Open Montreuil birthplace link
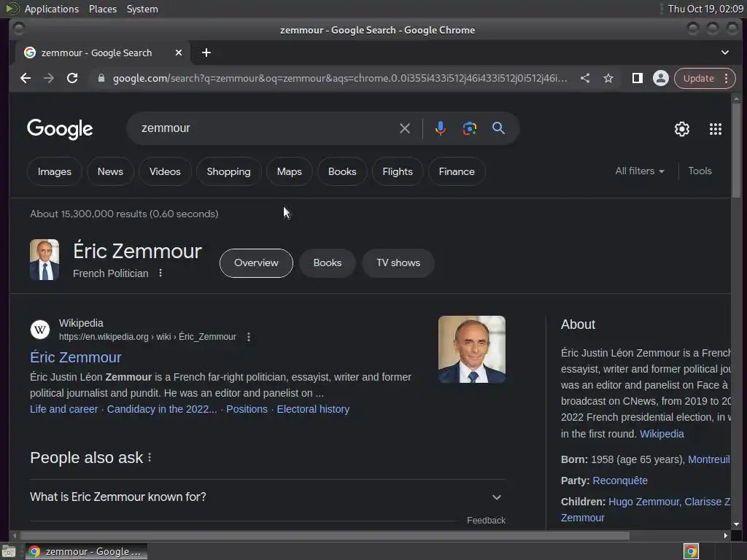 click(x=709, y=459)
